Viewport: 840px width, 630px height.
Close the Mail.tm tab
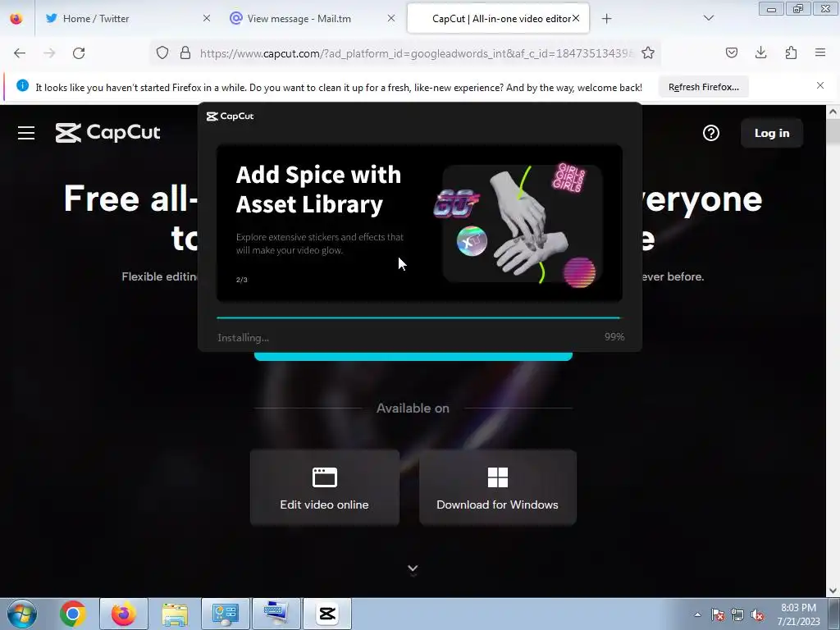[x=391, y=18]
